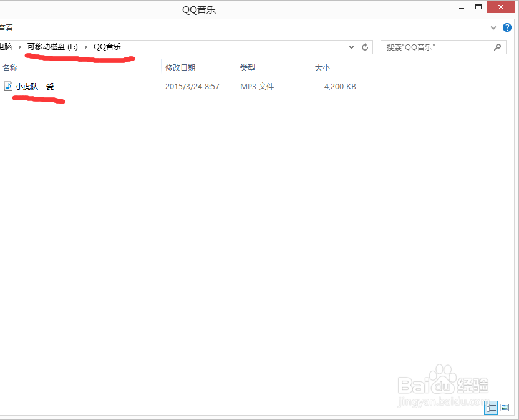Screen dimensions: 519x420
Task: Click the date 2015/3/24 8:57
Action: tap(192, 87)
